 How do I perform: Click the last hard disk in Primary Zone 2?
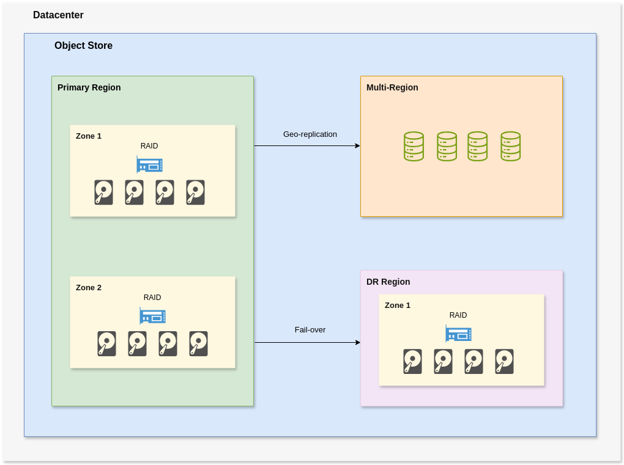(x=198, y=344)
